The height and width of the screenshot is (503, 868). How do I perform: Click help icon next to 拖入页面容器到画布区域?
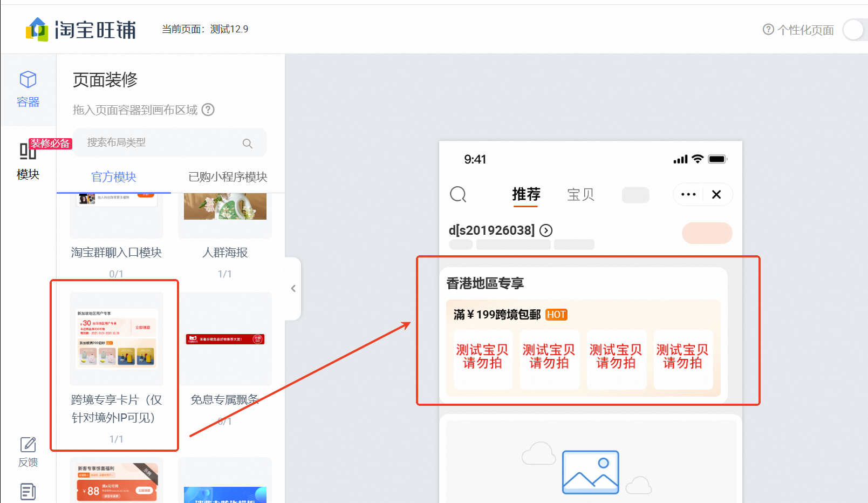(208, 110)
